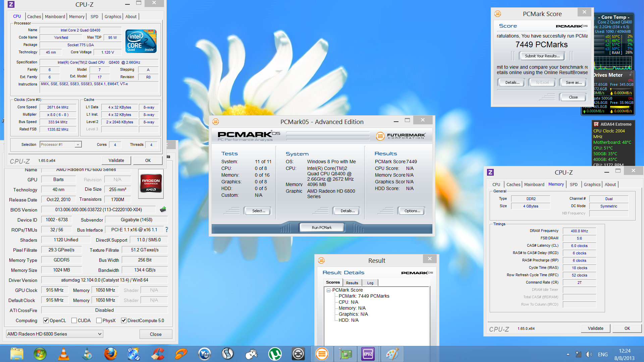Open uTorrent from the taskbar
Image resolution: width=644 pixels, height=362 pixels.
pos(275,354)
